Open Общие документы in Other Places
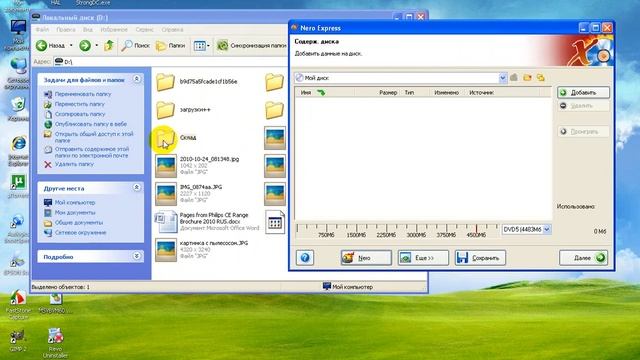 point(79,222)
